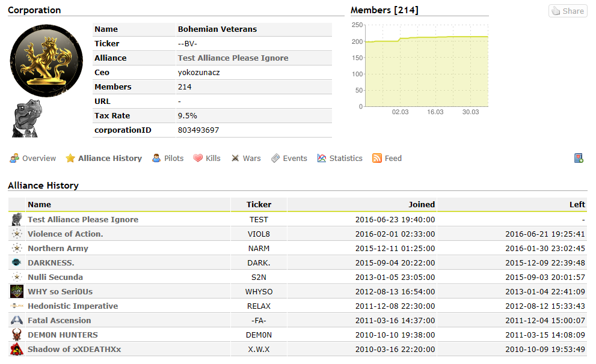The height and width of the screenshot is (364, 596).
Task: Select the tax rate value 9.5%
Action: click(188, 116)
